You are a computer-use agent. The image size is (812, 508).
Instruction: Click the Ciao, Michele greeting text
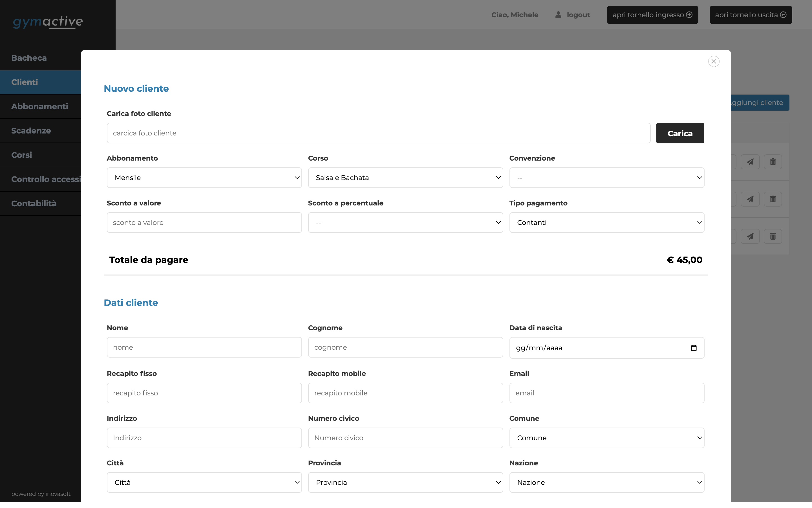(x=515, y=15)
